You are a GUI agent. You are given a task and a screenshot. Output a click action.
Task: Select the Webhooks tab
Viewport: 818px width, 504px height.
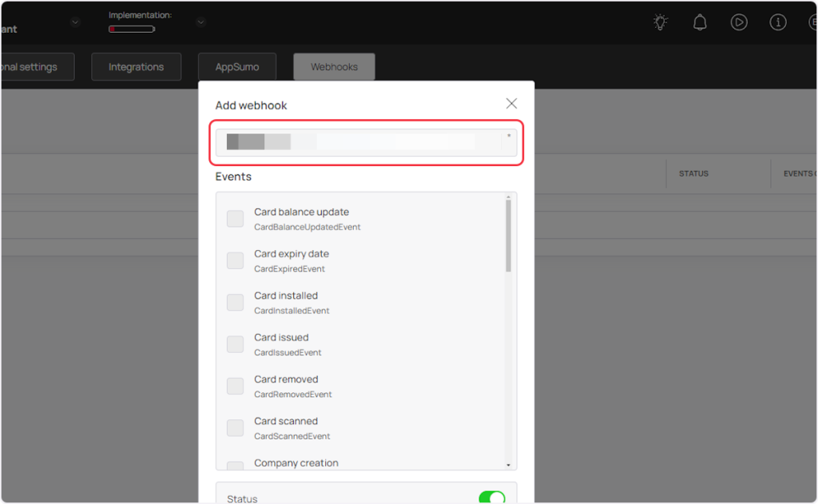click(x=334, y=67)
